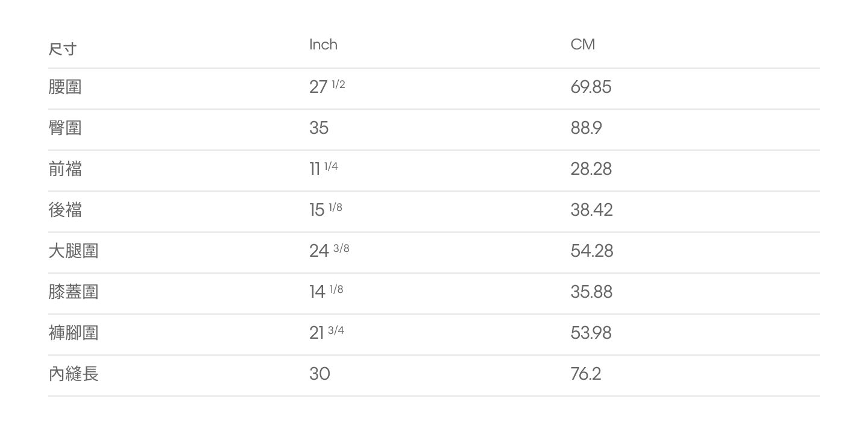Click the 21 3/4 inch value
The image size is (868, 434).
(327, 333)
